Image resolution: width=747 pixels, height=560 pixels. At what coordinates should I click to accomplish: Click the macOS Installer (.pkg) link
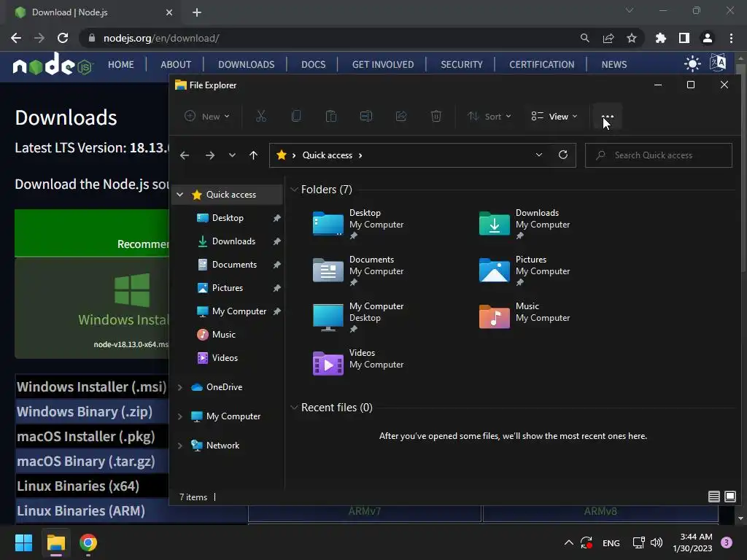[x=86, y=436]
